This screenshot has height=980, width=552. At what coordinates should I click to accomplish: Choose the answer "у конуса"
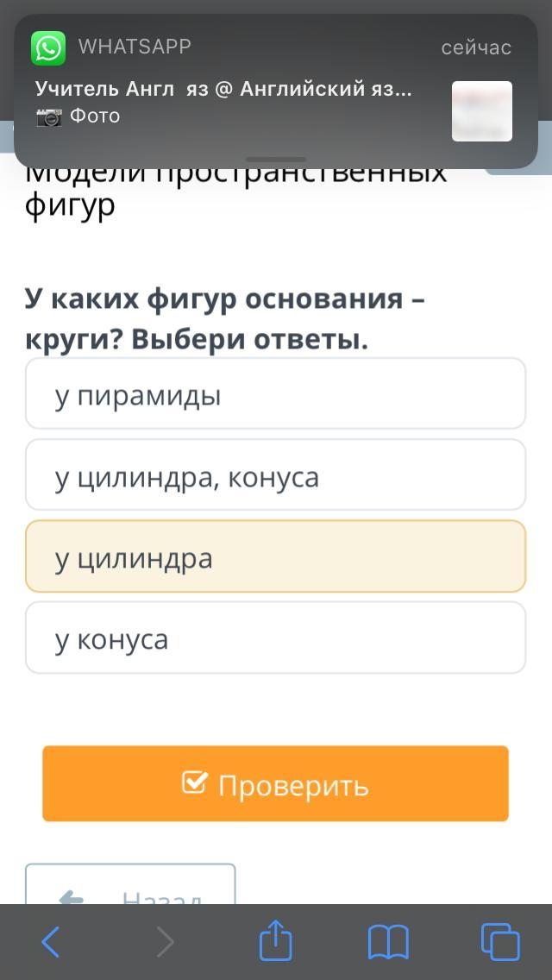tap(275, 638)
